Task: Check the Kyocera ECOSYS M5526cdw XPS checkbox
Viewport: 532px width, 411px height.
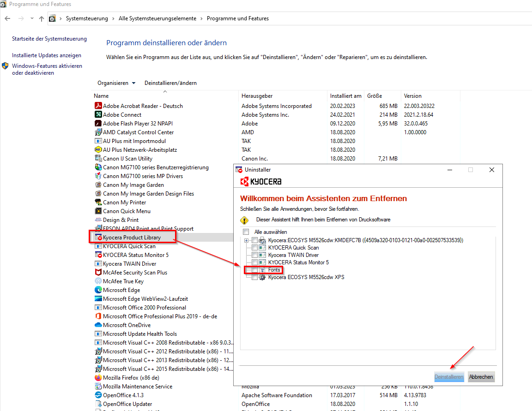Action: coord(254,277)
